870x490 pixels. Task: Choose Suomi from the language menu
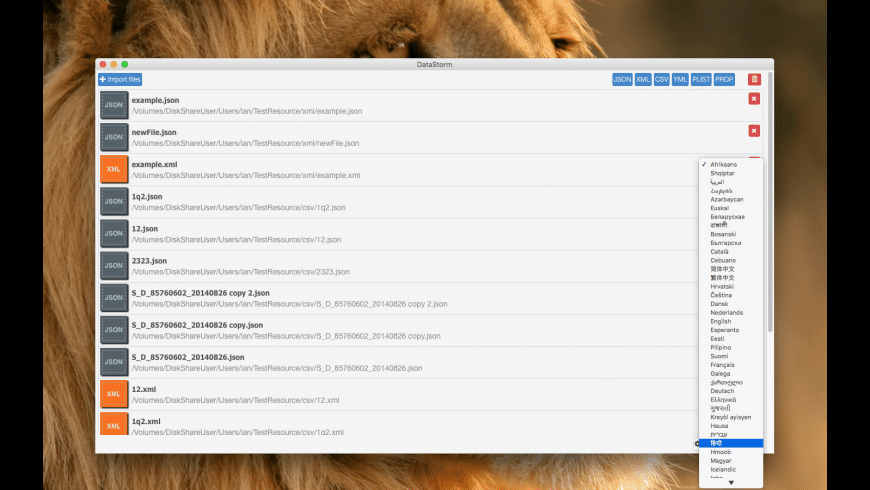coord(731,356)
